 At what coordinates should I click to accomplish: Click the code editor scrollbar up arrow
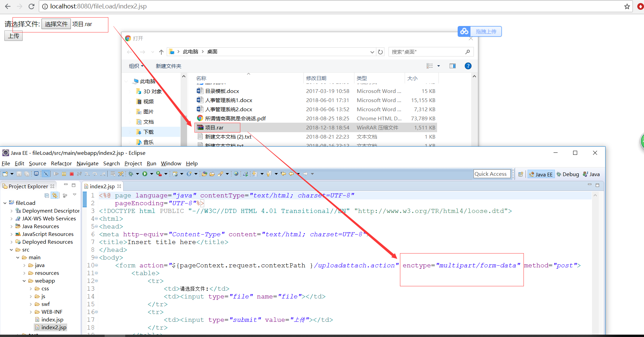(x=595, y=195)
